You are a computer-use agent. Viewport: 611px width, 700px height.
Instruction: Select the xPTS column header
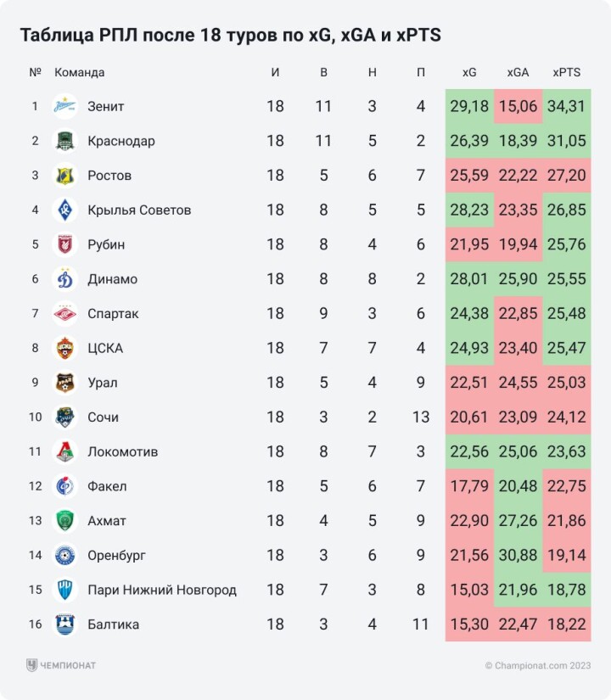[x=566, y=72]
